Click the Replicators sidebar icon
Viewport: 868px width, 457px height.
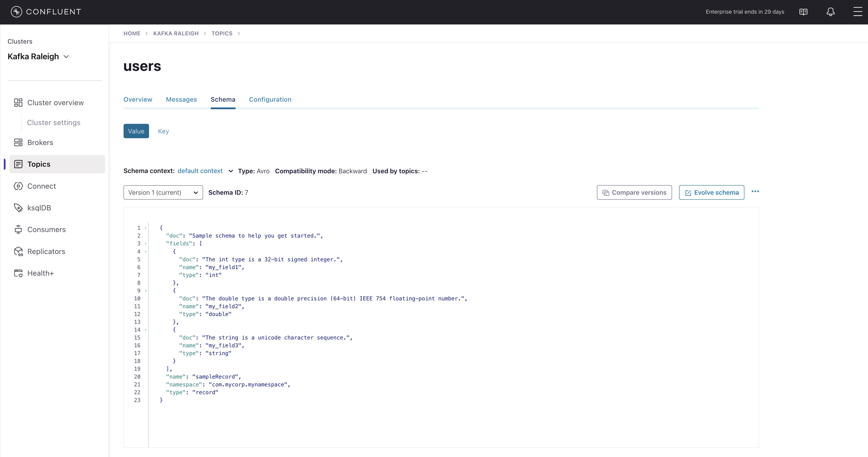coord(18,251)
